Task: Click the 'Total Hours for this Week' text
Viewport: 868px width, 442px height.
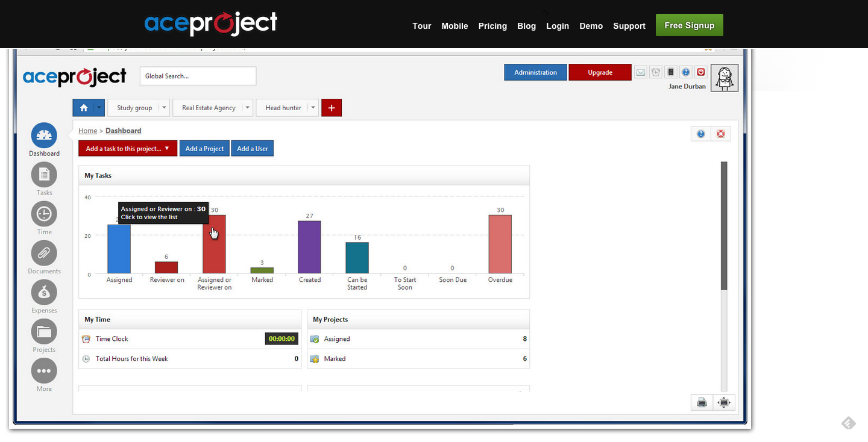Action: pyautogui.click(x=132, y=359)
